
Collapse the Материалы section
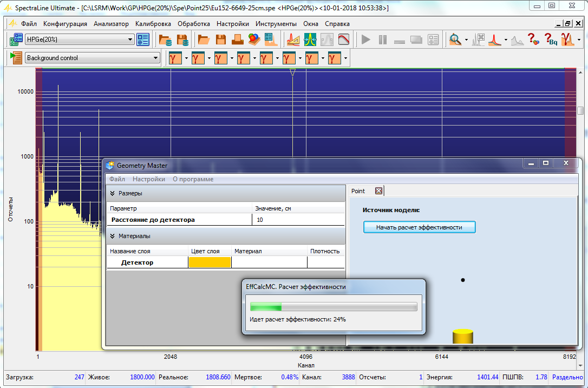click(113, 236)
